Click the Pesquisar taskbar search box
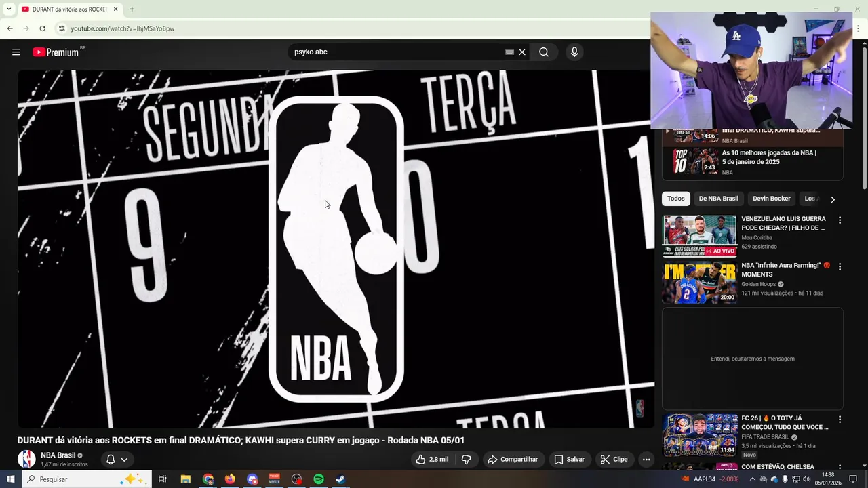This screenshot has height=488, width=868. (x=86, y=479)
